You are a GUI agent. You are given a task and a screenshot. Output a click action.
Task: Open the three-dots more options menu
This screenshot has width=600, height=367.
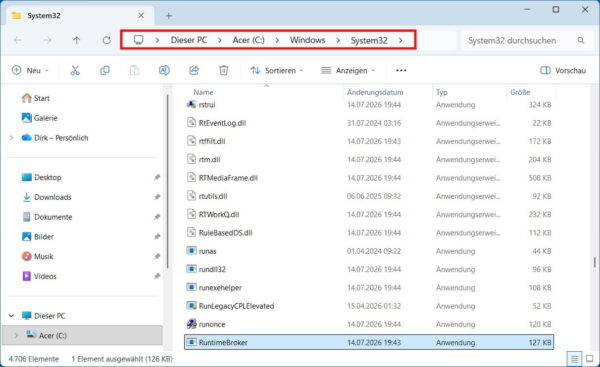(401, 70)
